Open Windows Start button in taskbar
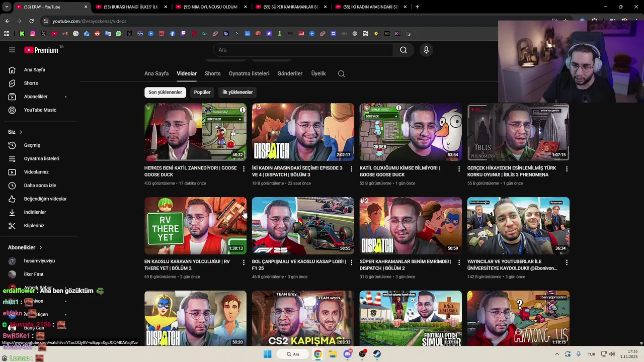This screenshot has height=362, width=644. 268,354
